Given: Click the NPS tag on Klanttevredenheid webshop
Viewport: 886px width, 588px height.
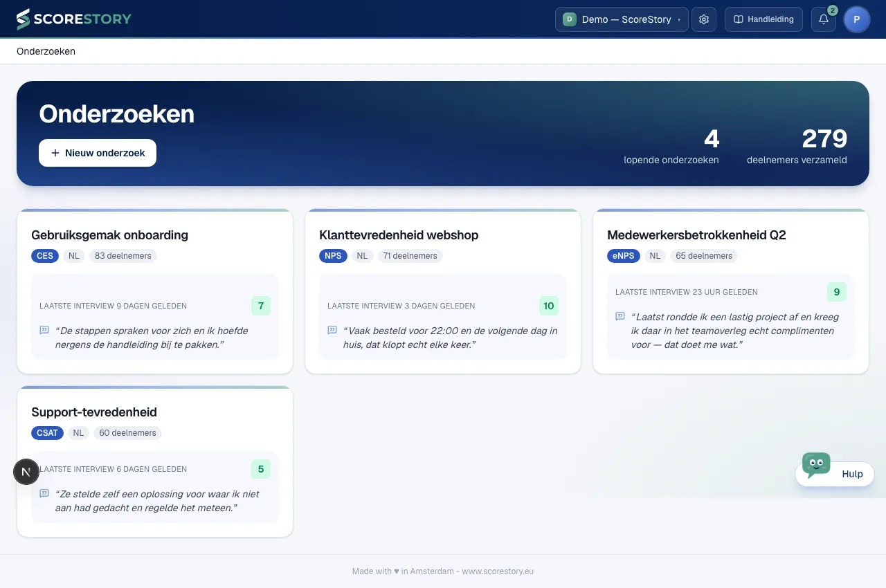Looking at the screenshot, I should click(x=333, y=256).
